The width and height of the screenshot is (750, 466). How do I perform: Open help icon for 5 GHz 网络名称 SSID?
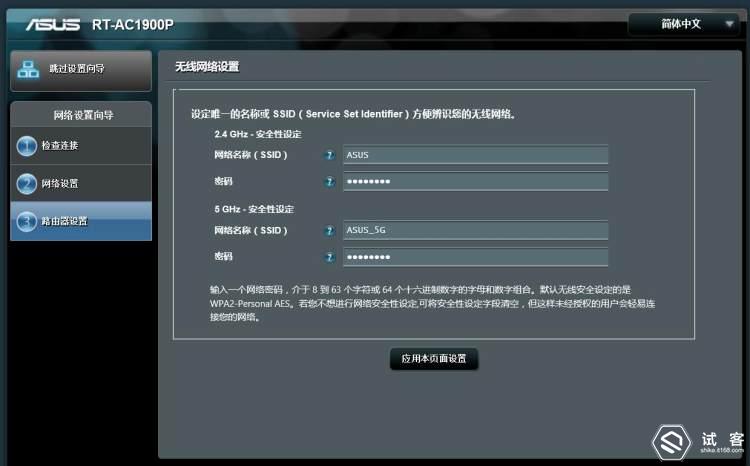pyautogui.click(x=330, y=231)
